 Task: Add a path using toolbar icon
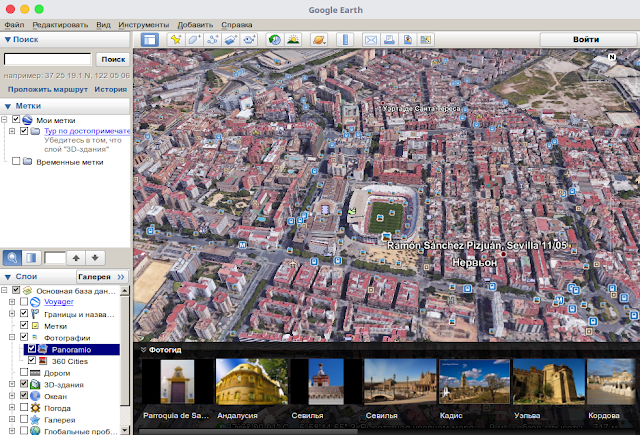click(212, 40)
